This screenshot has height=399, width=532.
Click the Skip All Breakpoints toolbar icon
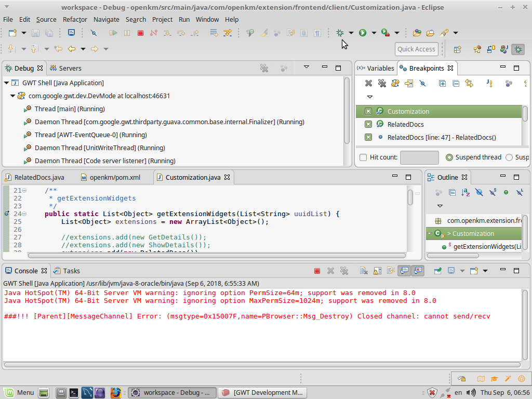94,33
